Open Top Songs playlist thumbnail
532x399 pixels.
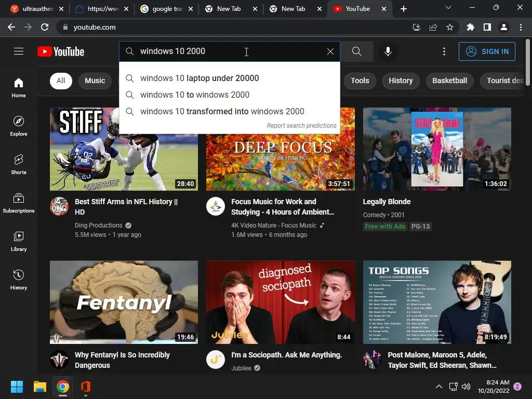coord(437,302)
